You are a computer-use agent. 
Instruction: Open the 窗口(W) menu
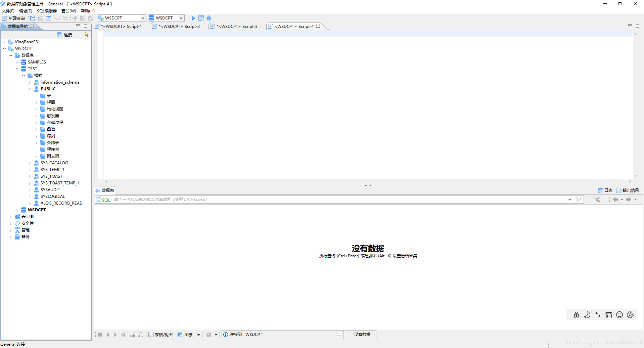pyautogui.click(x=68, y=11)
